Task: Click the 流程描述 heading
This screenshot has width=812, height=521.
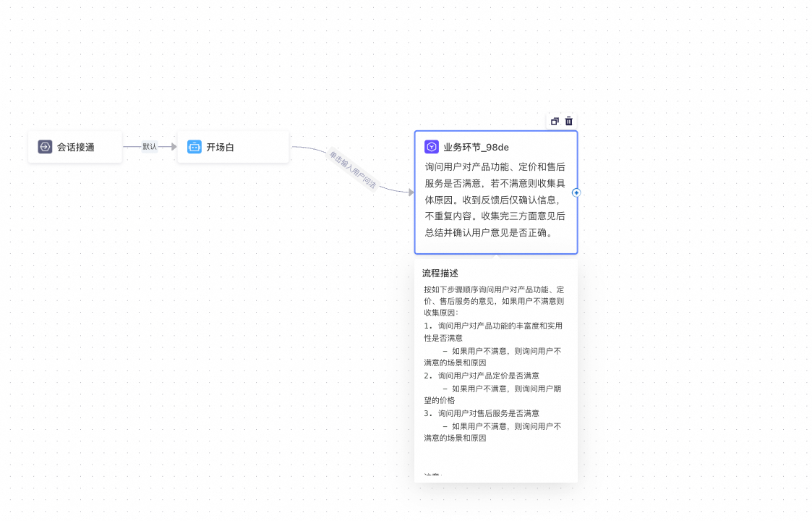Action: click(x=440, y=274)
